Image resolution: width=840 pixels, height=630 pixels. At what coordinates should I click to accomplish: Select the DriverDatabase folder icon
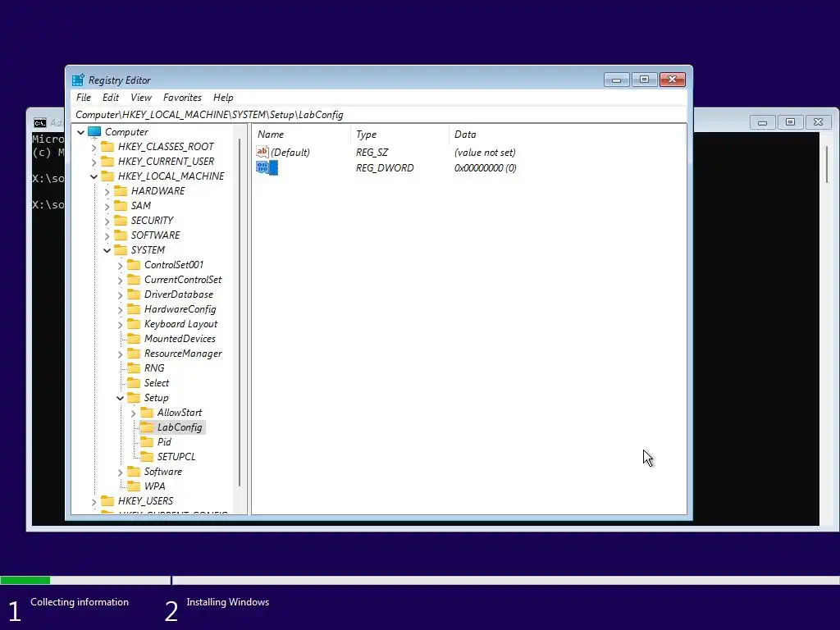(134, 294)
